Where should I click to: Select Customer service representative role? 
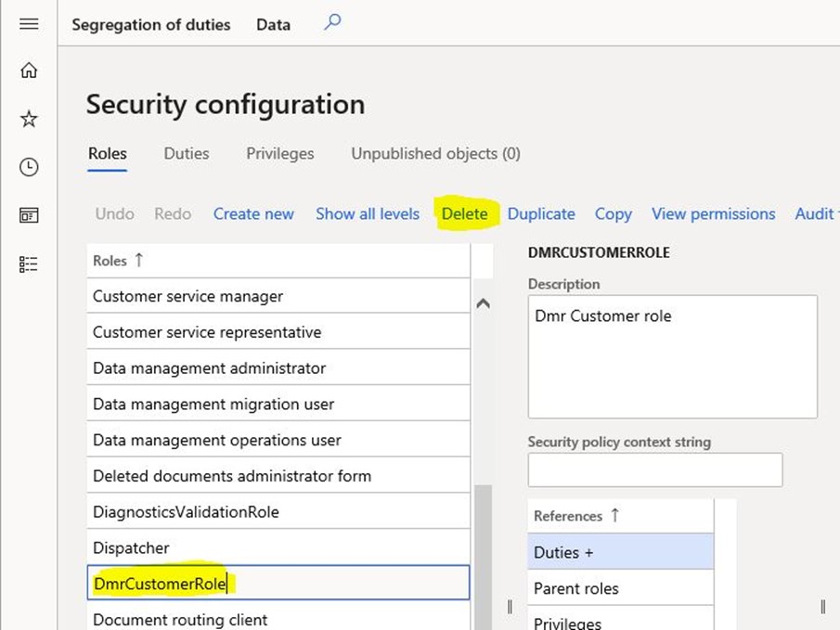pyautogui.click(x=278, y=332)
